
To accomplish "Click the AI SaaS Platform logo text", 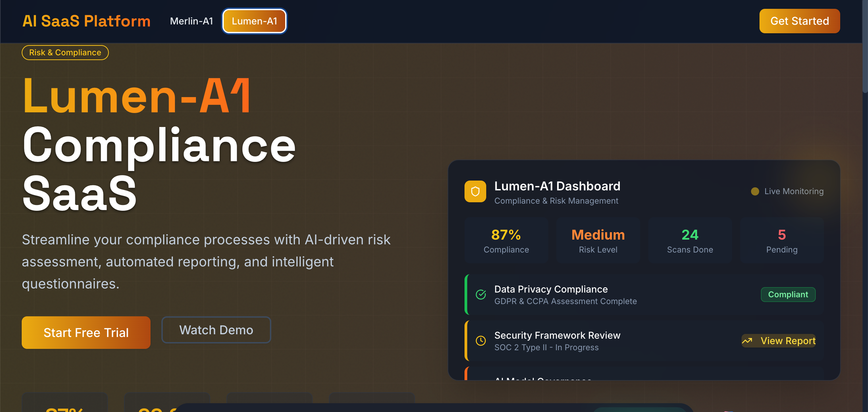I will tap(86, 21).
